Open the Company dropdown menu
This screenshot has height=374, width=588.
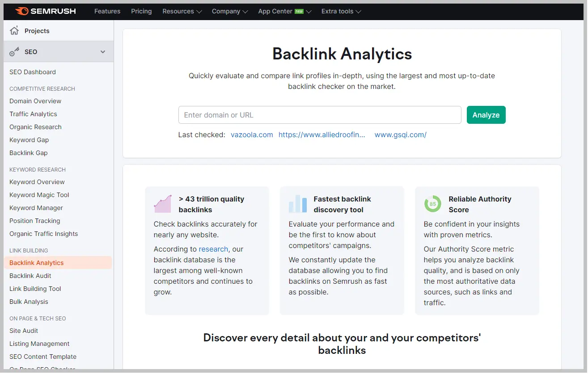[230, 11]
